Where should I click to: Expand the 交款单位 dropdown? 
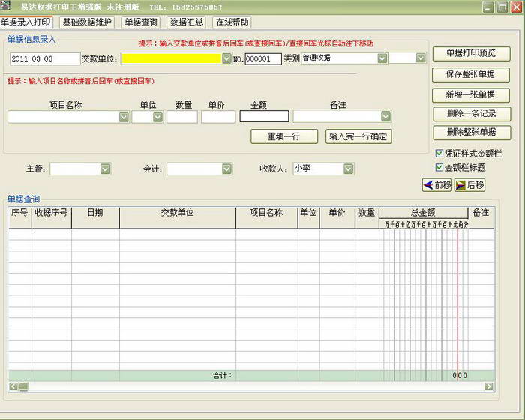tap(226, 58)
